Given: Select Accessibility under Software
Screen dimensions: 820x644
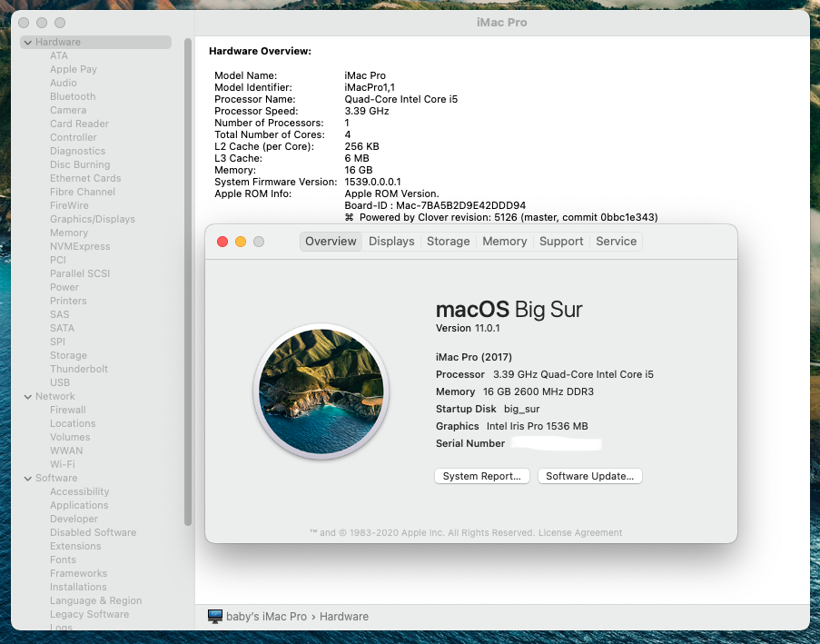Looking at the screenshot, I should tap(80, 491).
